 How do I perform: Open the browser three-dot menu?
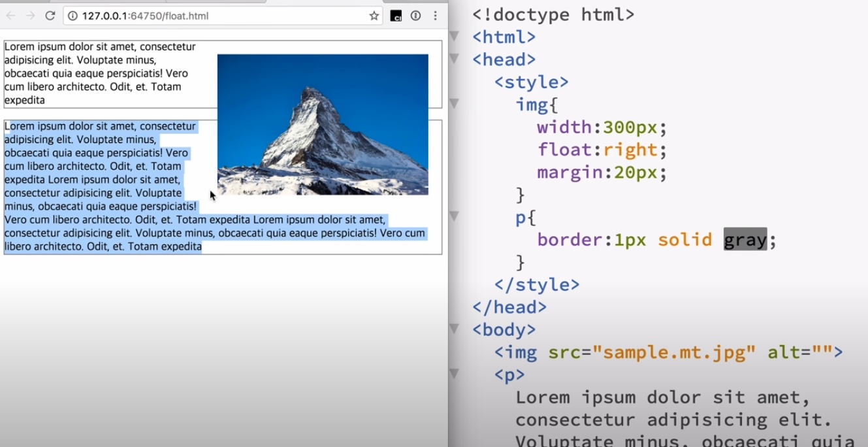pyautogui.click(x=435, y=16)
